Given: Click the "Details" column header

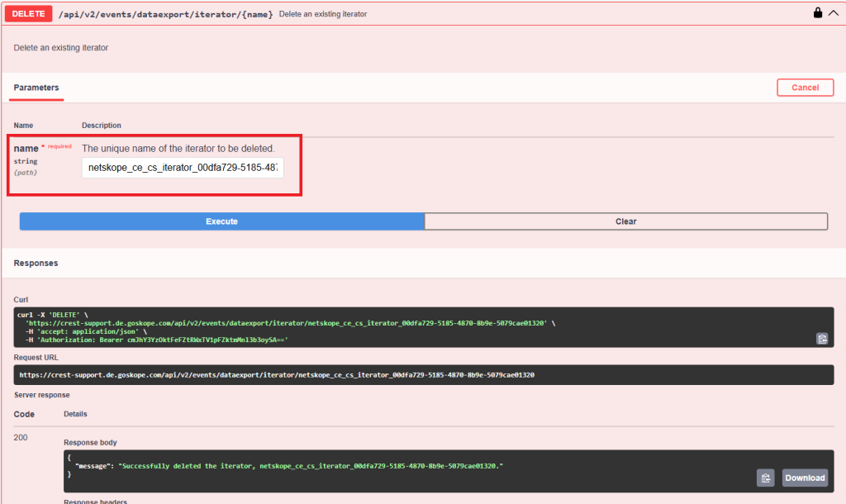Looking at the screenshot, I should coord(75,414).
